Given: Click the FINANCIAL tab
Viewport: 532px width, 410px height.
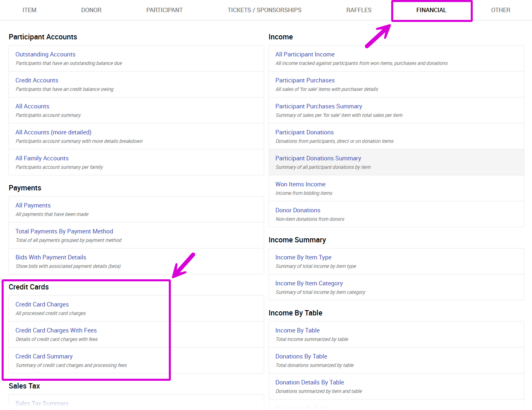Looking at the screenshot, I should pos(431,10).
